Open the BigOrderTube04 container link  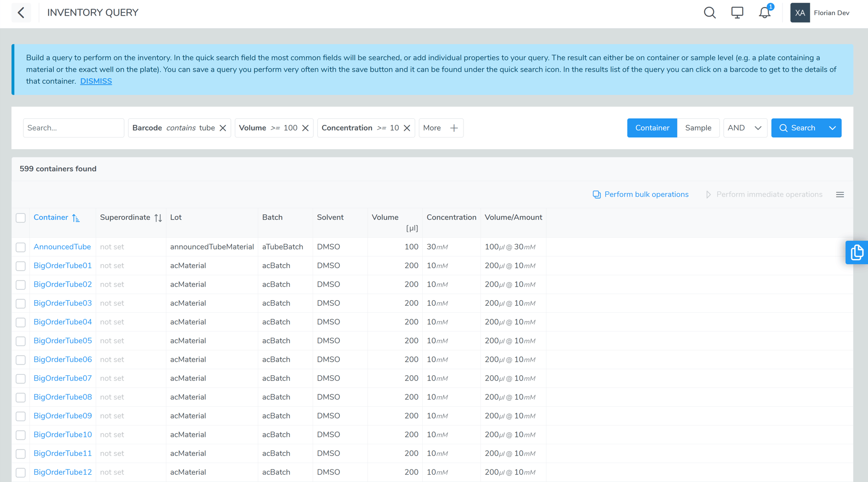click(62, 322)
